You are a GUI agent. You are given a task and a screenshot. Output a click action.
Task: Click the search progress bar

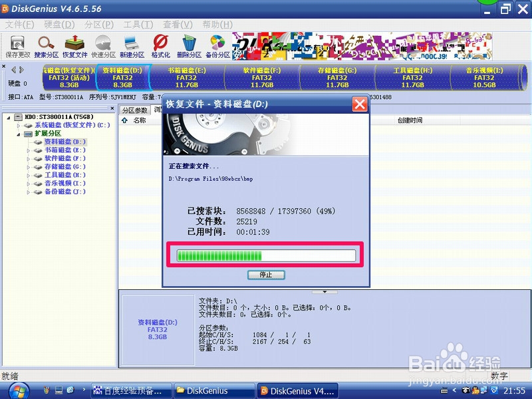[x=266, y=255]
